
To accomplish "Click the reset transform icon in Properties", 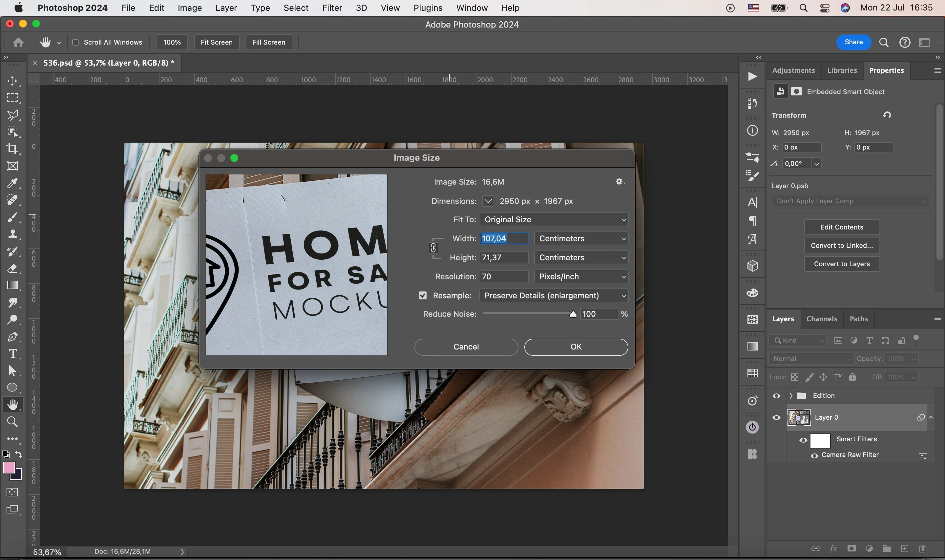I will pos(887,115).
